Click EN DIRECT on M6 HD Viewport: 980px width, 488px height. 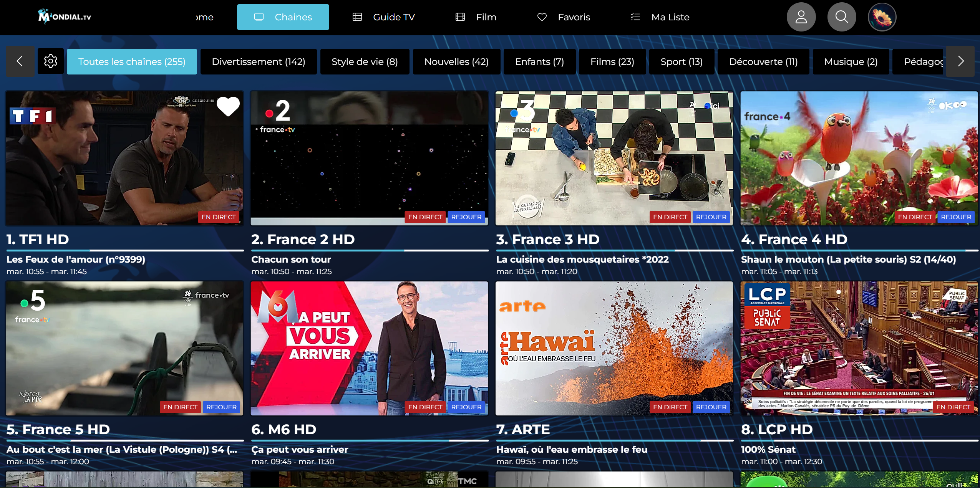pyautogui.click(x=425, y=407)
